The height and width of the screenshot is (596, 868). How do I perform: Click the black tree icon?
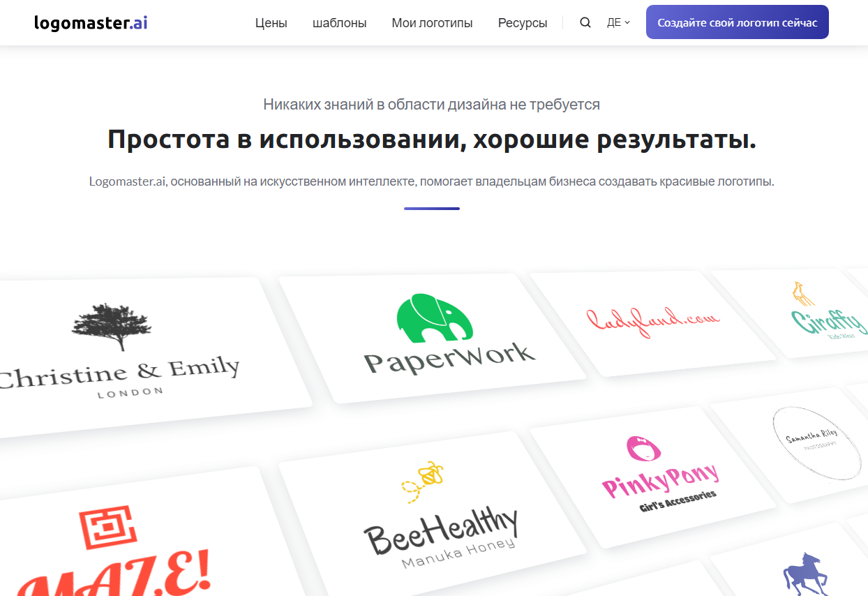point(112,327)
